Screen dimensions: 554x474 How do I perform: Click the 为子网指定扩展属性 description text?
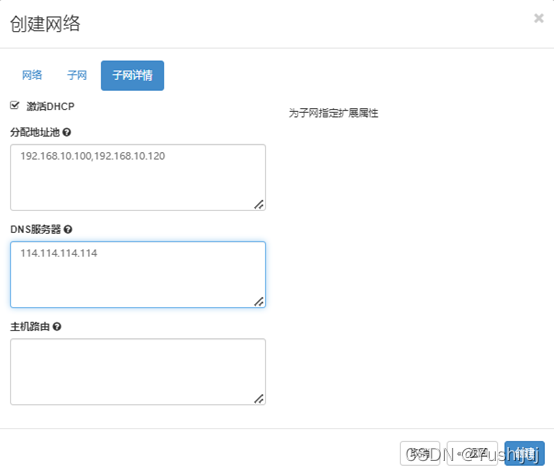point(334,113)
